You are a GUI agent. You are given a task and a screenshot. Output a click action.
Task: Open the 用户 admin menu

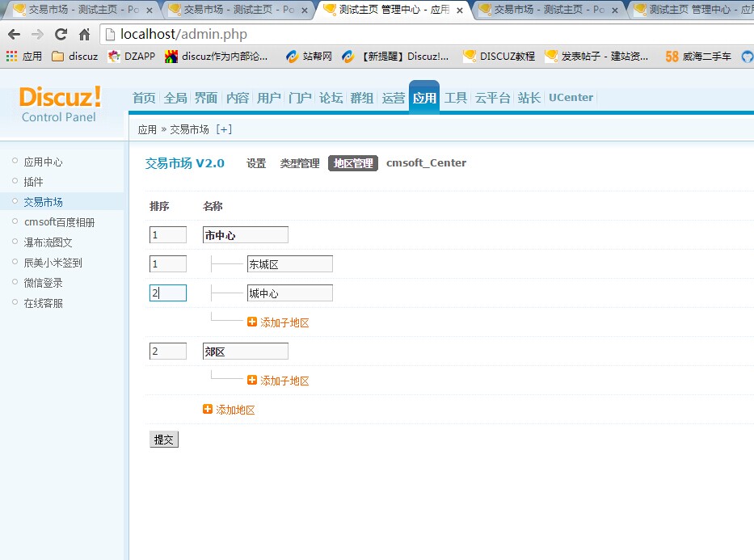coord(269,98)
